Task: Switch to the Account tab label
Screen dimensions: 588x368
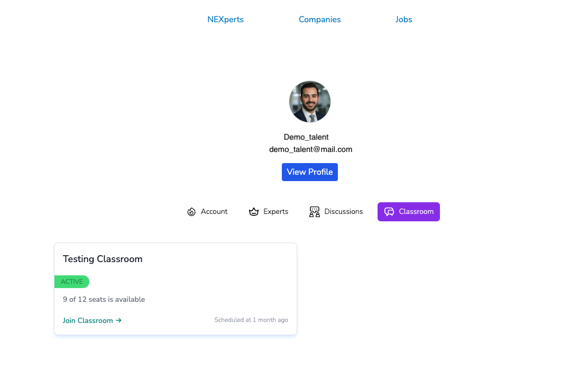Action: coord(214,212)
